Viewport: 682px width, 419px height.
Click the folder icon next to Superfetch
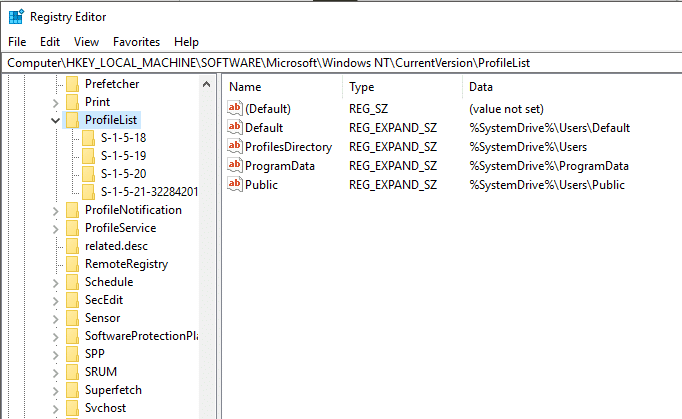(x=72, y=390)
